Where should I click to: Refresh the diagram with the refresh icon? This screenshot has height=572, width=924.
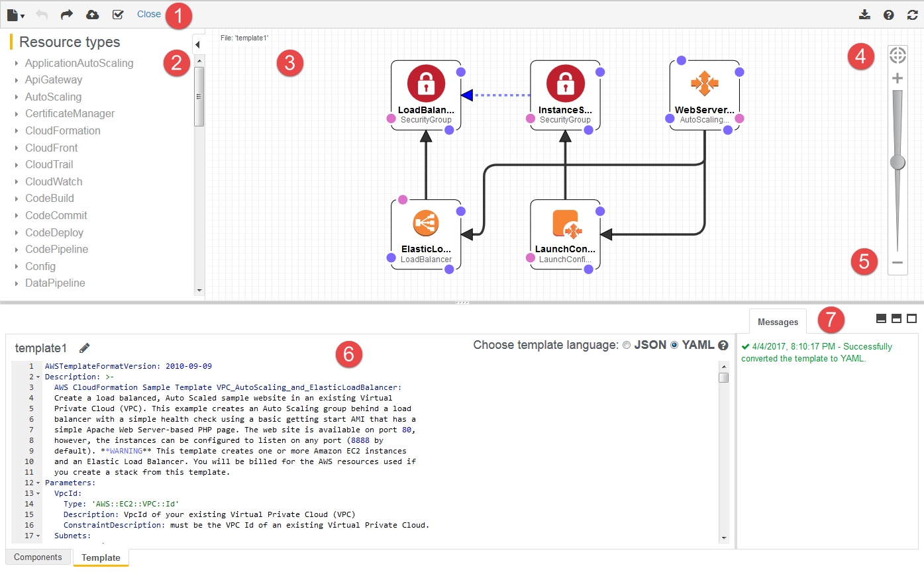[912, 14]
